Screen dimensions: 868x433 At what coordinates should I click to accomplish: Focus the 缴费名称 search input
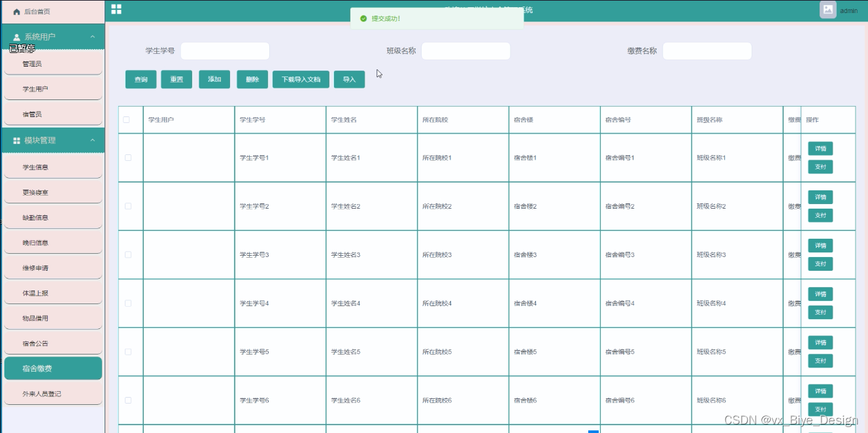tap(707, 51)
